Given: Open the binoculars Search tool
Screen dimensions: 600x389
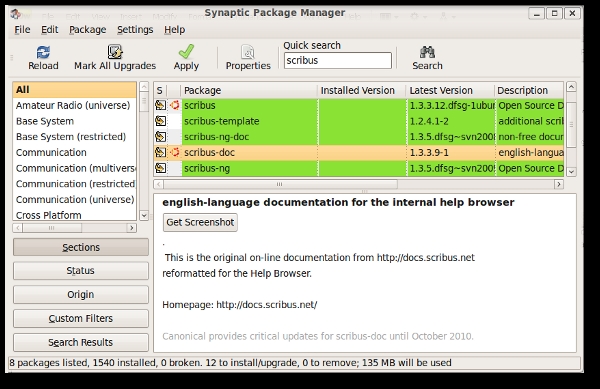Looking at the screenshot, I should point(427,58).
